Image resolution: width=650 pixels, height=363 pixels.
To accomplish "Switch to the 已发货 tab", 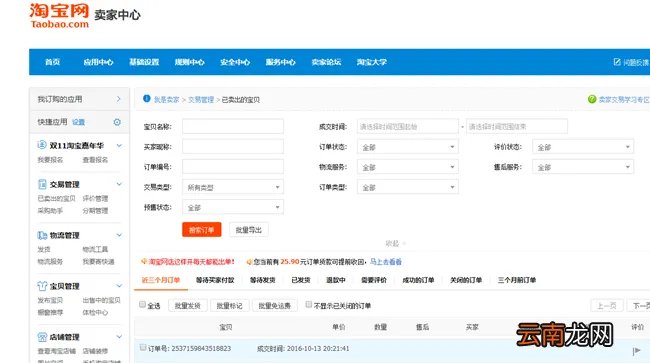I will point(301,280).
